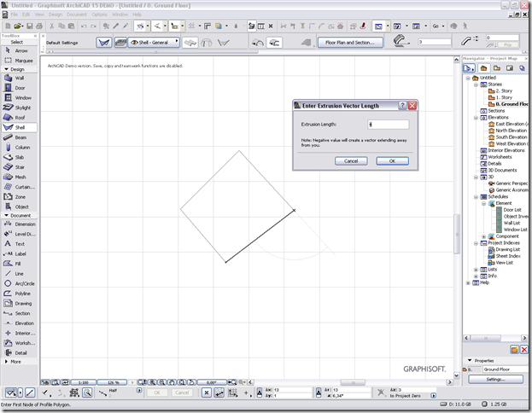Click Default Settings in info box
Screen dimensions: 532x413
click(x=62, y=43)
